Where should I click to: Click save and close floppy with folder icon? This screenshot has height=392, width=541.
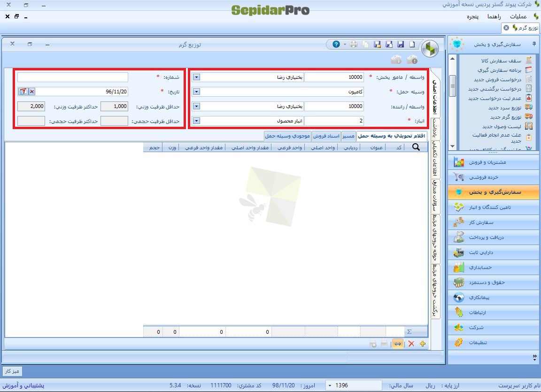pos(378,44)
